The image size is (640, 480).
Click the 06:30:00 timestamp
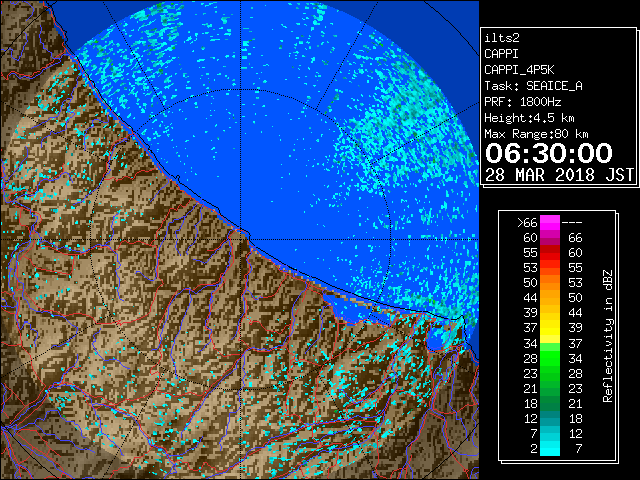[x=549, y=153]
